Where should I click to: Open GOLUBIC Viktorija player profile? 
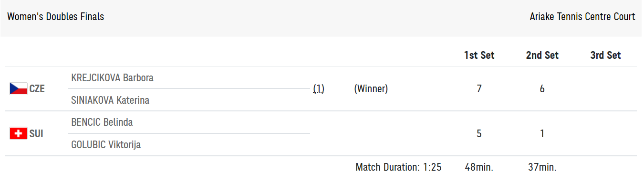106,145
